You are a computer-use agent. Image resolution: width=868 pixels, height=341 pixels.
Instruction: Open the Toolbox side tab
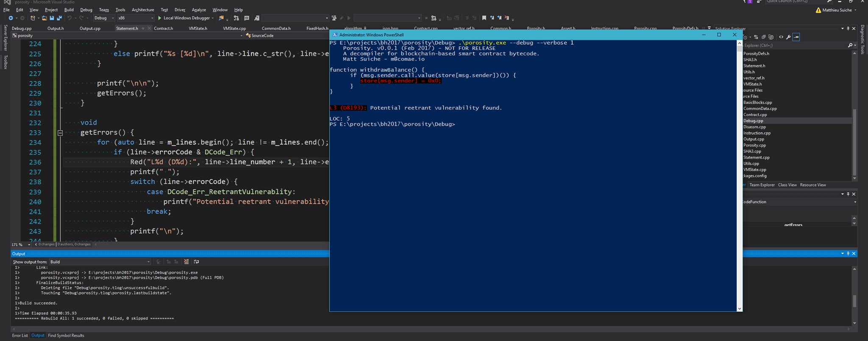click(6, 62)
